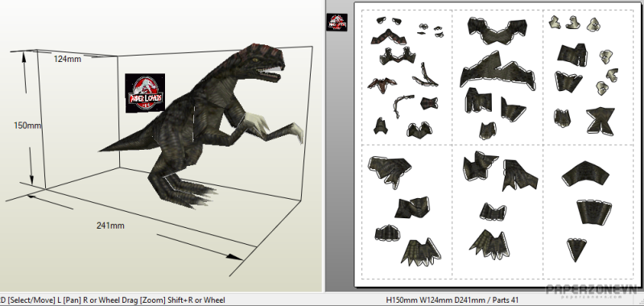
Task: Click the model size and Parts 41 status text
Action: pos(452,300)
